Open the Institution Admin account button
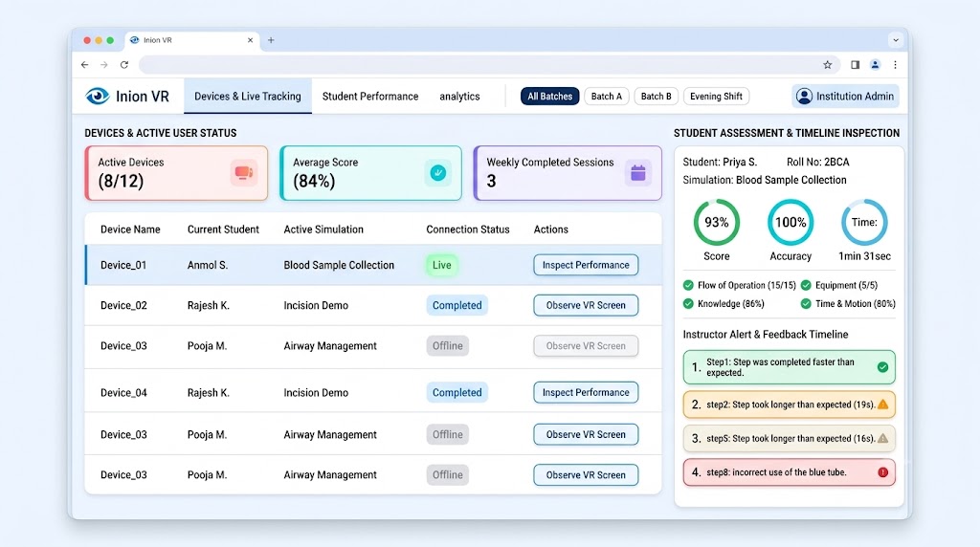The height and width of the screenshot is (547, 980). [846, 97]
